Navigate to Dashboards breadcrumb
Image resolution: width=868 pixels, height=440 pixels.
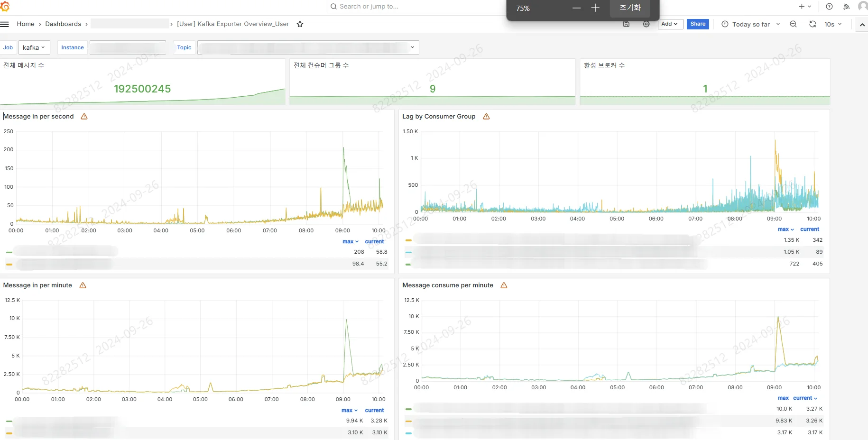[x=63, y=24]
